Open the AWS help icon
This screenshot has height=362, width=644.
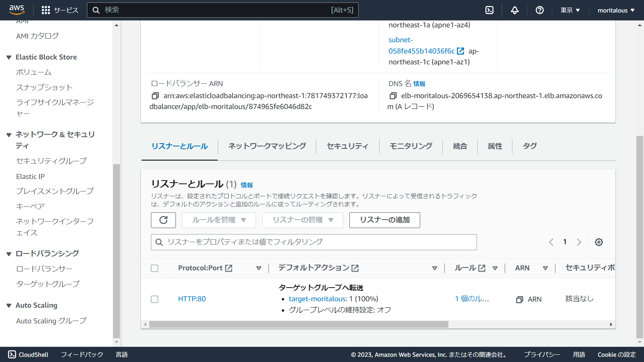coord(539,10)
